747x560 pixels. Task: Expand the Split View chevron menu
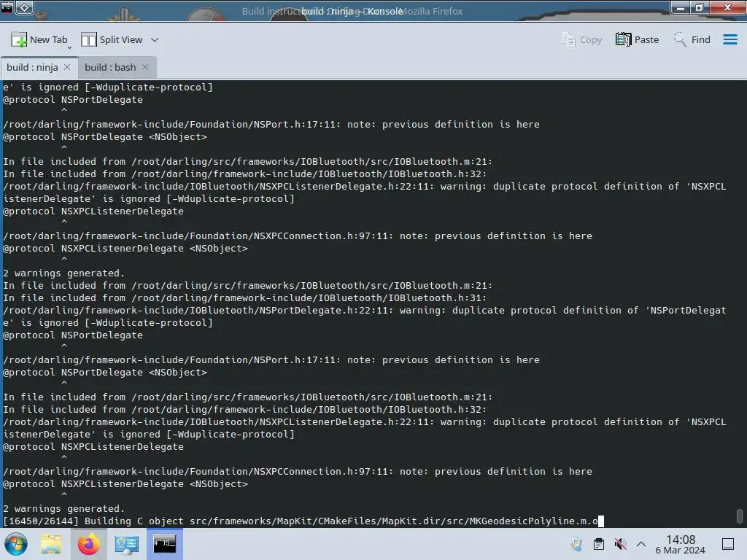coord(155,40)
